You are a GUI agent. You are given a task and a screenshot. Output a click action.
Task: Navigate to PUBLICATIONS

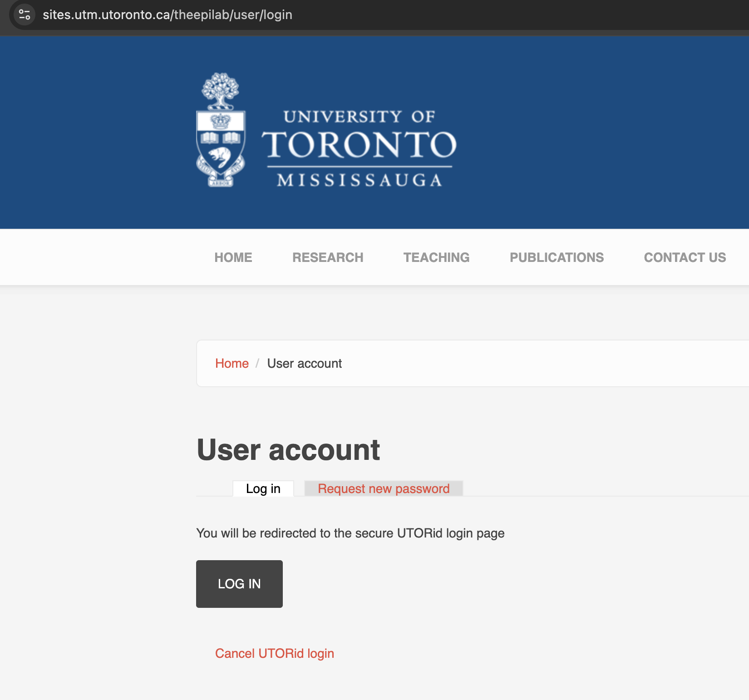coord(557,257)
